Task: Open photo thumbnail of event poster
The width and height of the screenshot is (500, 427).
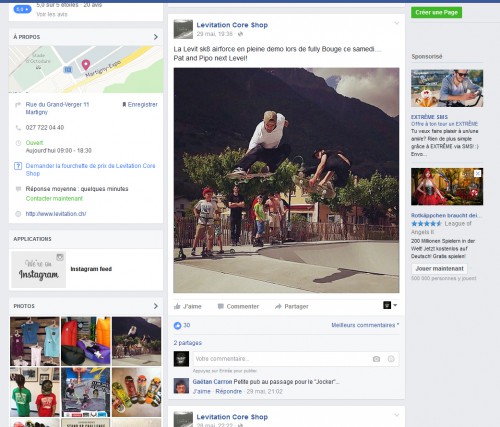Action: point(86,392)
